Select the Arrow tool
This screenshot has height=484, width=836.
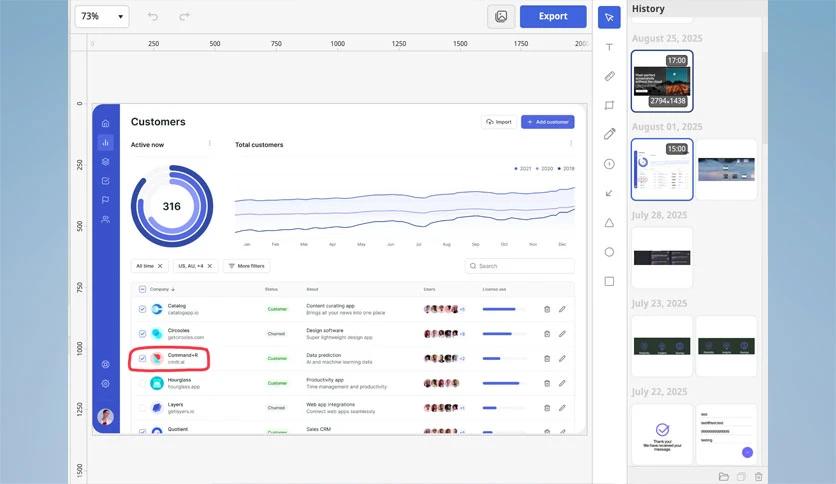[x=609, y=193]
